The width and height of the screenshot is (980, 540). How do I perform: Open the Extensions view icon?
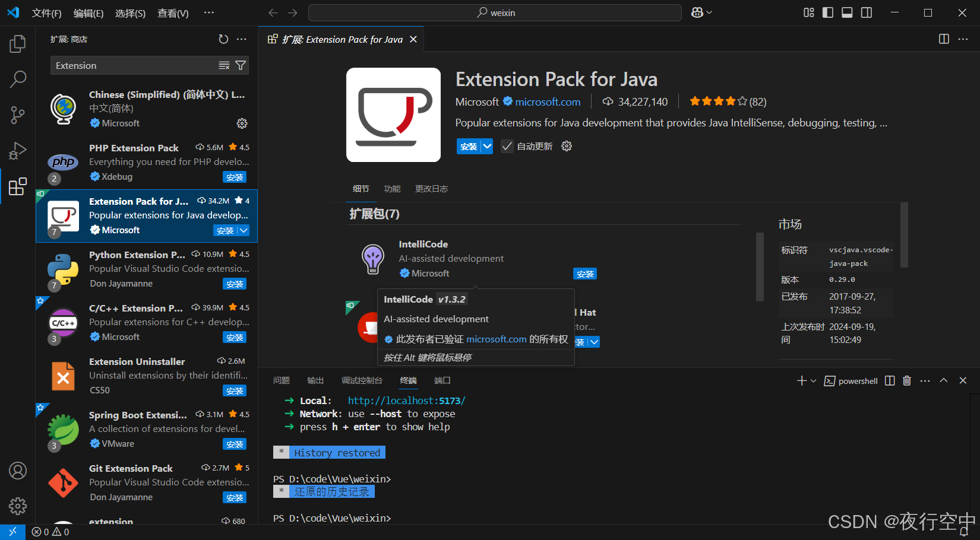pos(18,186)
